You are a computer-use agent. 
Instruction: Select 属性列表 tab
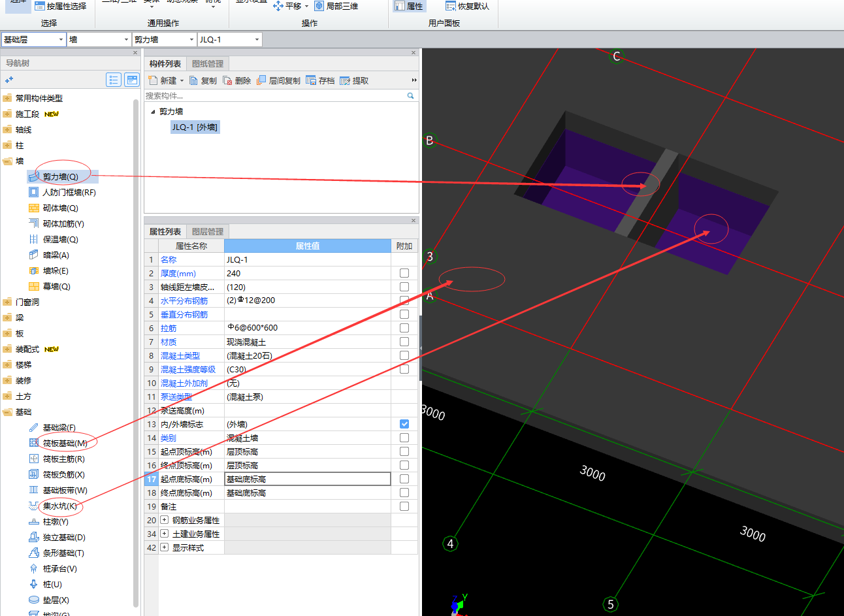click(165, 231)
